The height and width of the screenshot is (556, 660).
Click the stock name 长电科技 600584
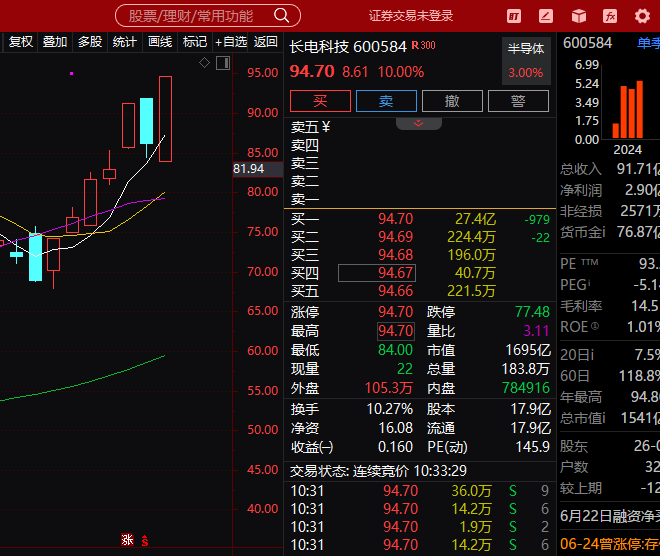click(348, 46)
